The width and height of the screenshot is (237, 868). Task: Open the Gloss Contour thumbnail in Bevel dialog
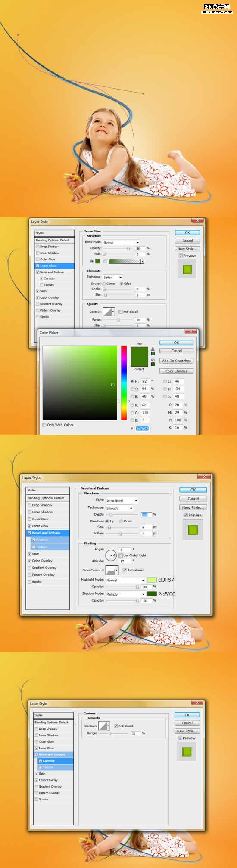pos(110,570)
